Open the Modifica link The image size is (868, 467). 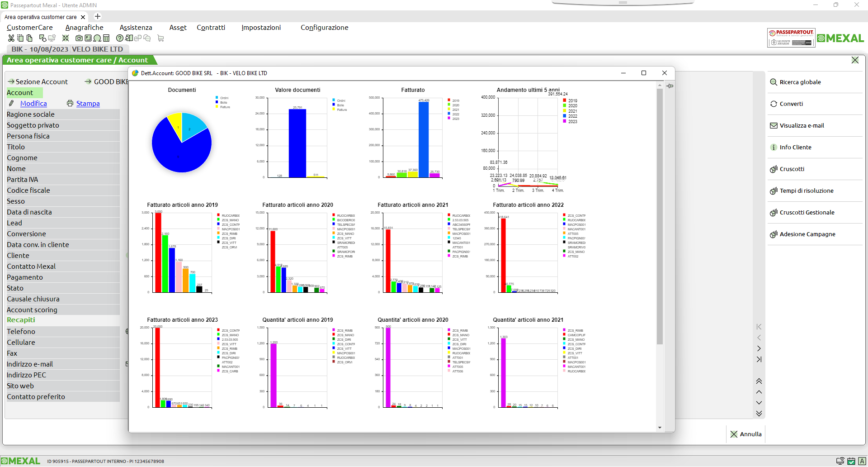click(x=33, y=104)
